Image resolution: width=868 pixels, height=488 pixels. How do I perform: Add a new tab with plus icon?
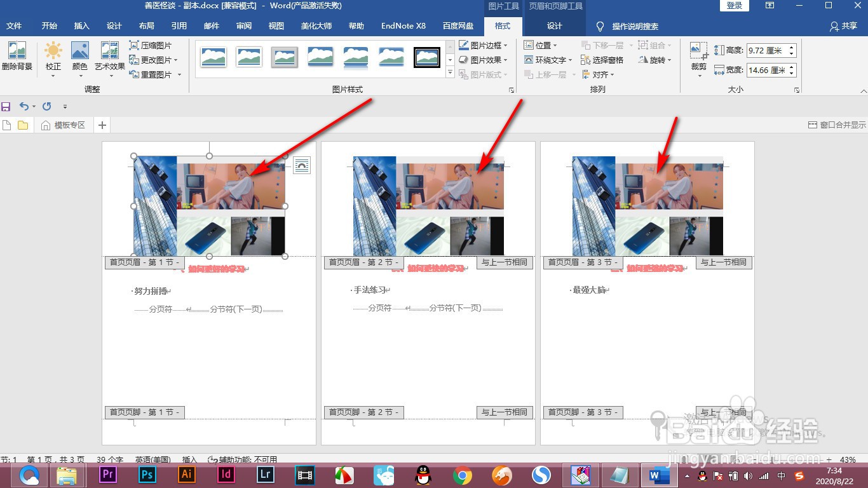(102, 125)
